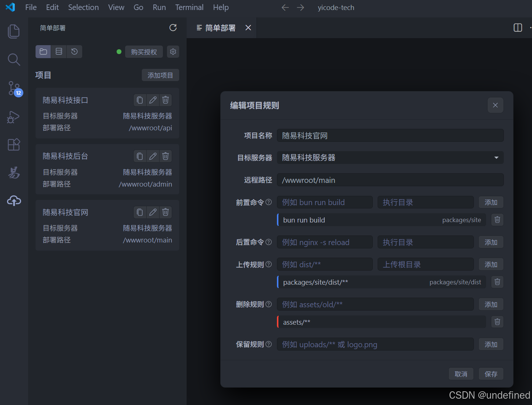Open the Run and Debug view
This screenshot has height=405, width=532.
(14, 117)
